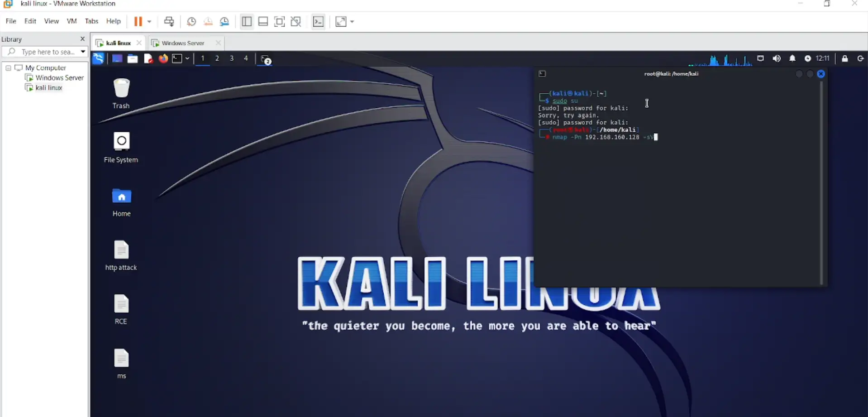This screenshot has width=868, height=417.
Task: Open the terminal launcher chevron on the panel
Action: [x=187, y=58]
